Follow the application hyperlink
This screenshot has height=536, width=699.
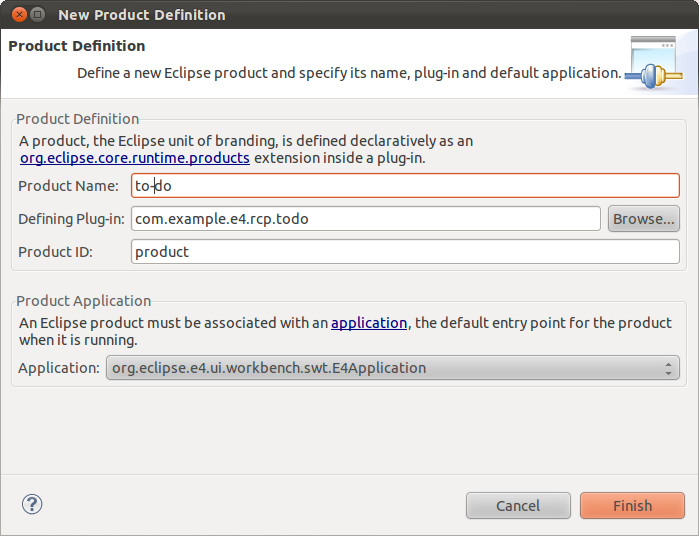(369, 323)
